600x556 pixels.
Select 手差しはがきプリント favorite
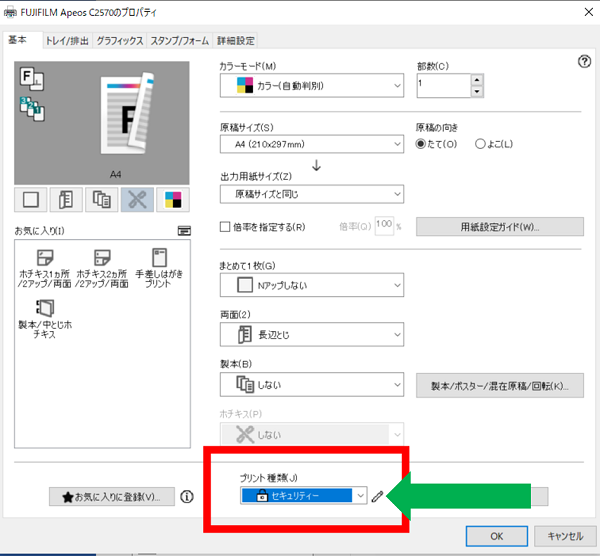pyautogui.click(x=157, y=270)
